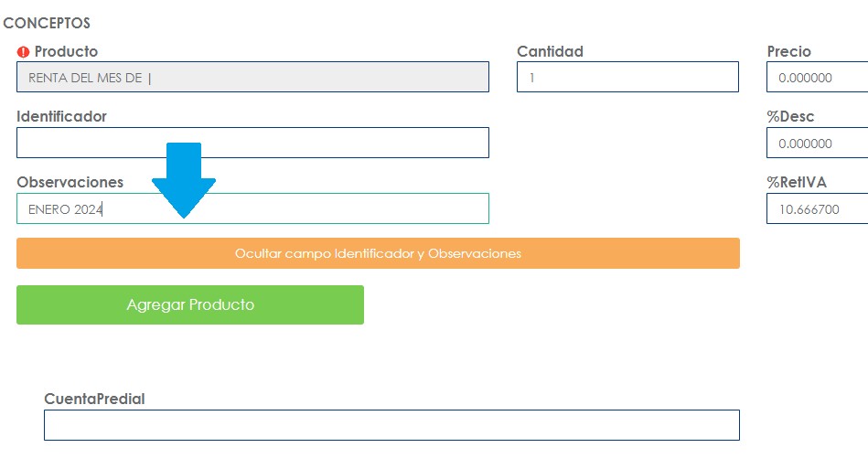The height and width of the screenshot is (469, 868).
Task: Click the red error icon beside Producto
Action: click(x=24, y=52)
